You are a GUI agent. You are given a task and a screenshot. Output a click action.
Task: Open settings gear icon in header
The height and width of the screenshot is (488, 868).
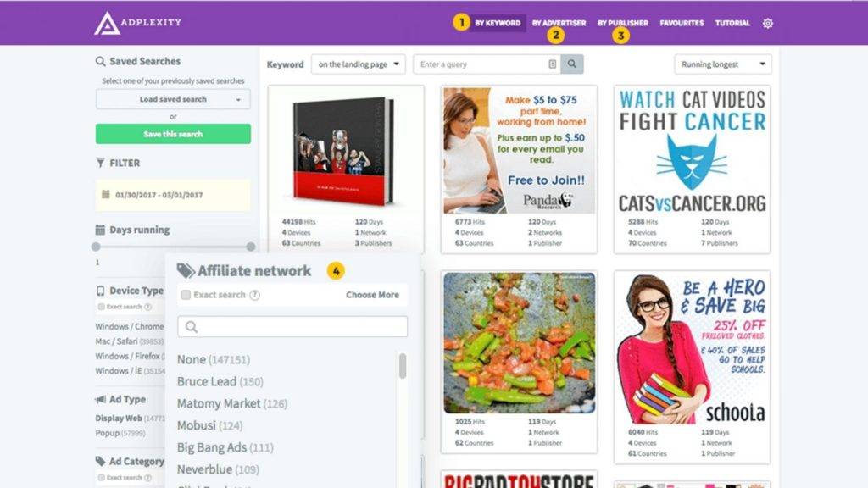coord(767,23)
